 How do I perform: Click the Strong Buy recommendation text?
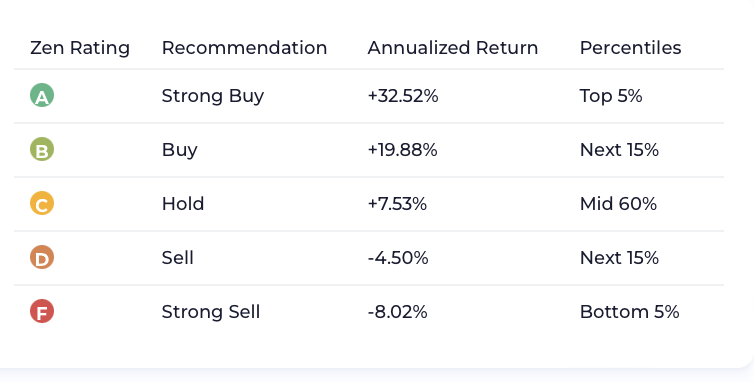(x=213, y=96)
